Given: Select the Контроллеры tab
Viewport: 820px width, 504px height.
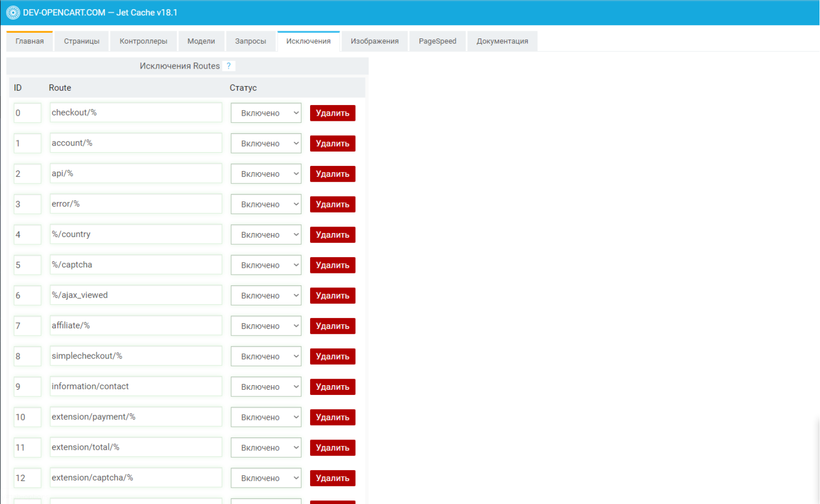Looking at the screenshot, I should coord(143,41).
